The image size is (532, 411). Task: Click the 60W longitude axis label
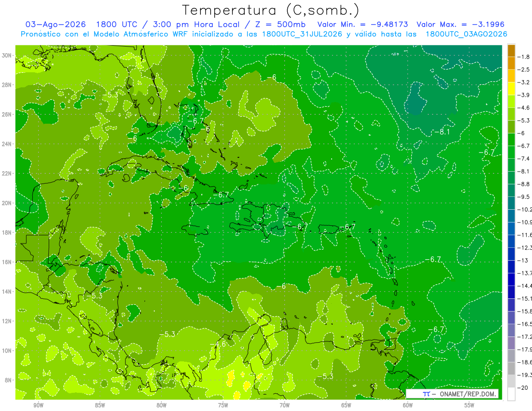[408, 405]
